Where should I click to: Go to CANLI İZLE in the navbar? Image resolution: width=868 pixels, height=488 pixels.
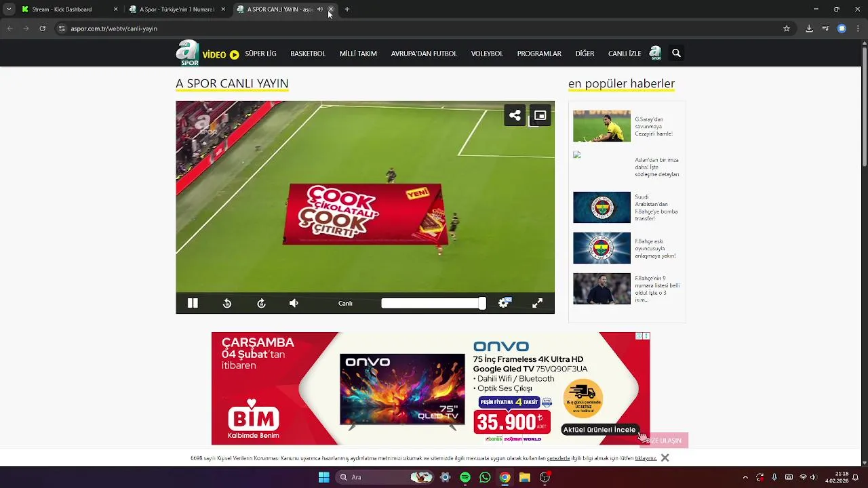pos(625,54)
